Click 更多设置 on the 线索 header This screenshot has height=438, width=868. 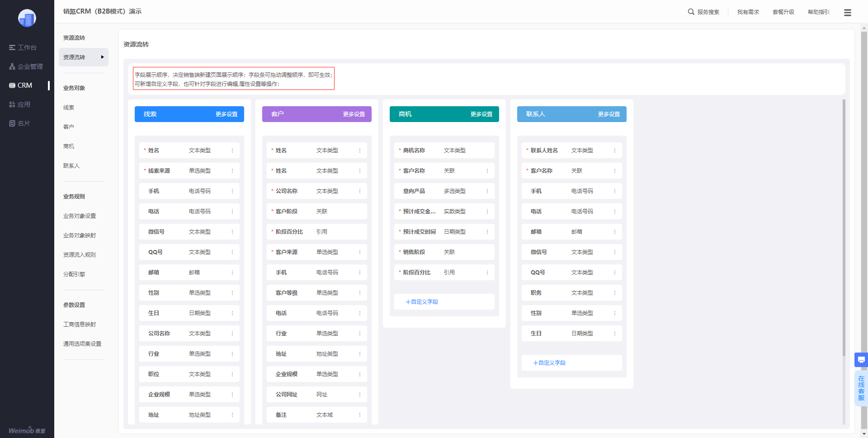pos(226,114)
